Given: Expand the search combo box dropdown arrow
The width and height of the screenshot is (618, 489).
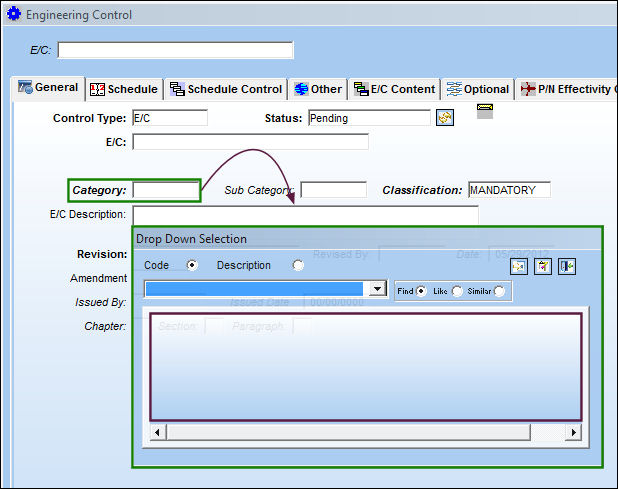Looking at the screenshot, I should click(x=377, y=289).
